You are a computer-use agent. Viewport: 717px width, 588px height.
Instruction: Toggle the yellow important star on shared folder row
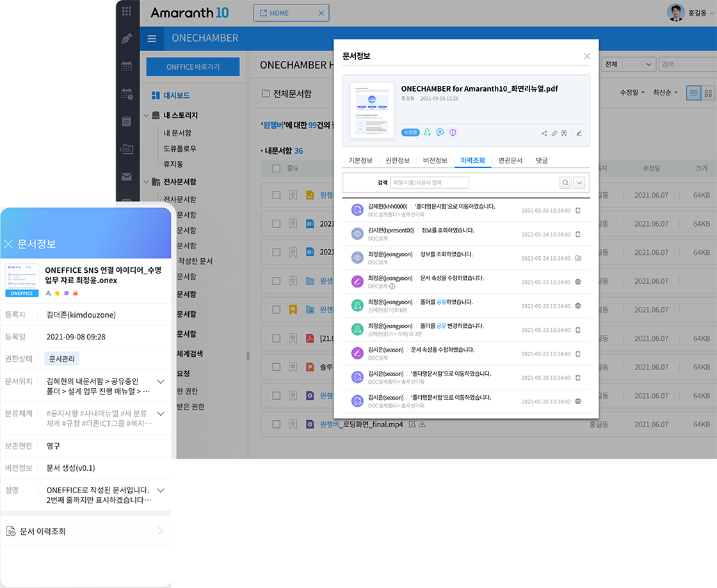click(293, 310)
